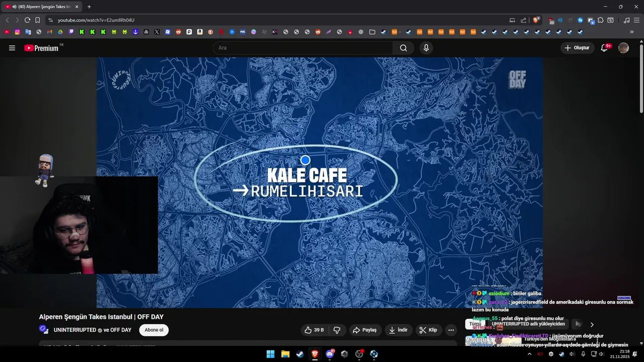Screen dimensions: 644x362
Task: Click the Alperen Şengün video tab
Action: tap(42, 7)
